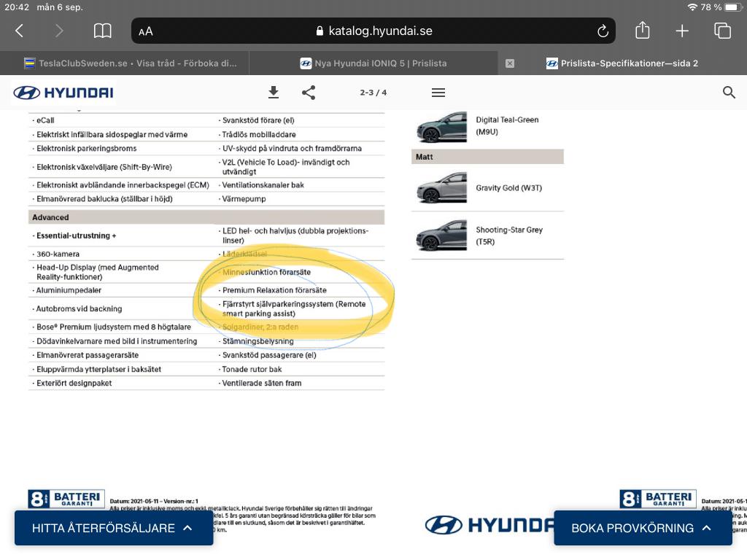Open the catalog hamburger menu
Viewport: 747px width, 560px height.
pyautogui.click(x=438, y=93)
